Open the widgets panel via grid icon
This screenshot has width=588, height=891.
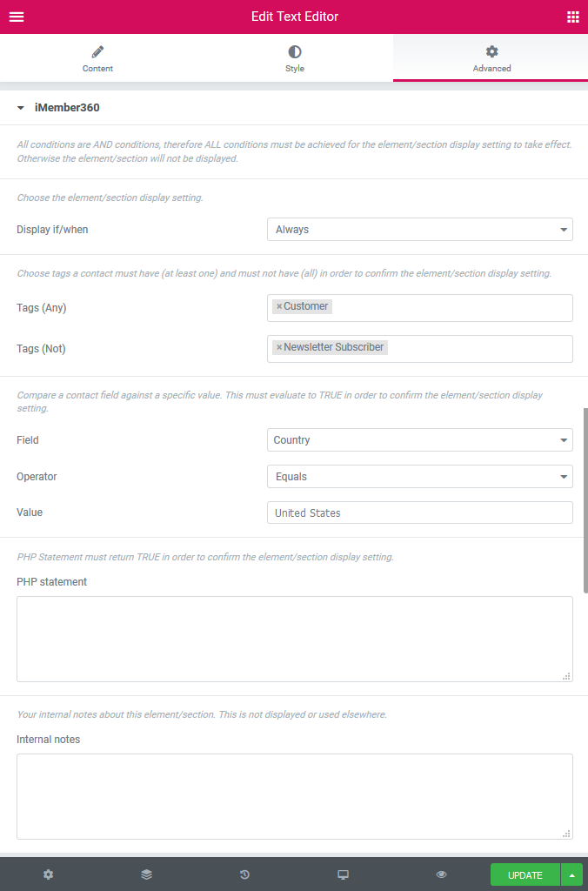572,17
